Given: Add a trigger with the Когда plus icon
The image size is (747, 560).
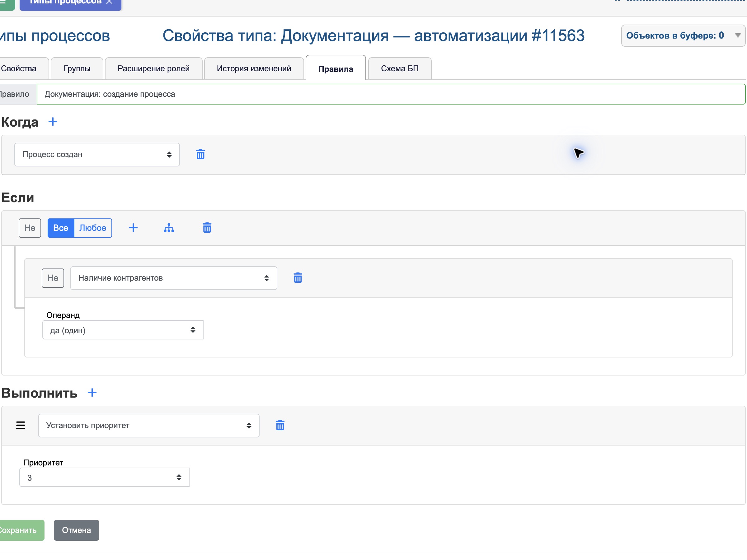Looking at the screenshot, I should pos(53,122).
